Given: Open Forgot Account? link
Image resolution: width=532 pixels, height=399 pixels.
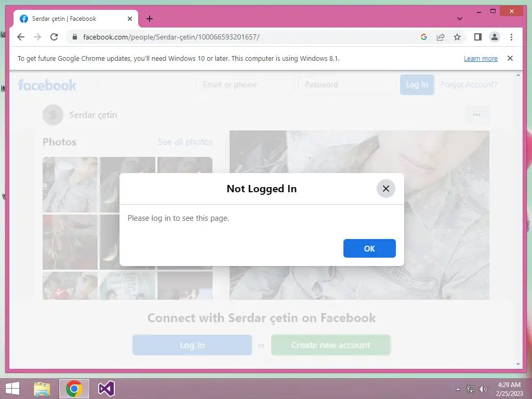Looking at the screenshot, I should pyautogui.click(x=469, y=85).
